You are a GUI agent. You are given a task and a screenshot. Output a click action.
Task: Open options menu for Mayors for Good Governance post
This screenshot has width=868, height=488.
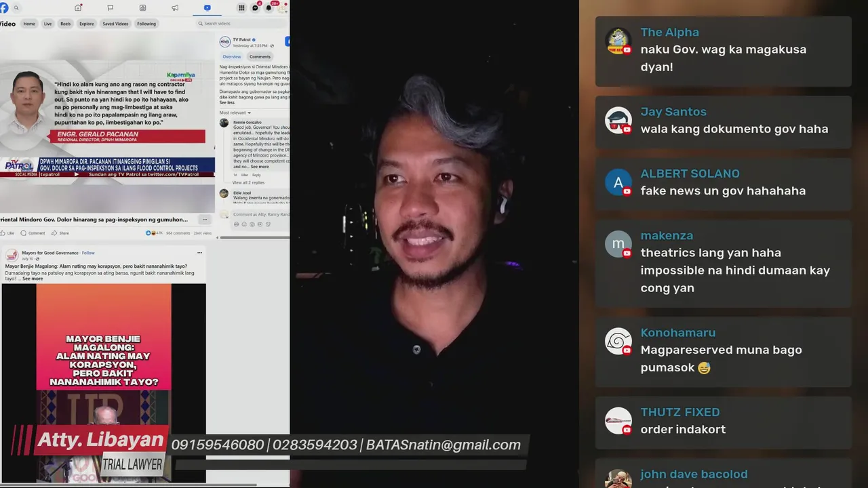pos(199,252)
